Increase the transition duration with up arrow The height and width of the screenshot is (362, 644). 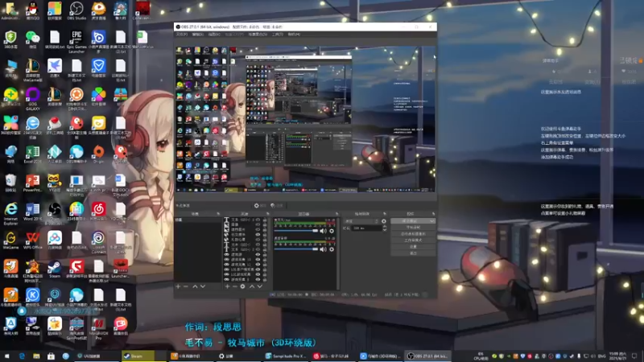point(385,227)
